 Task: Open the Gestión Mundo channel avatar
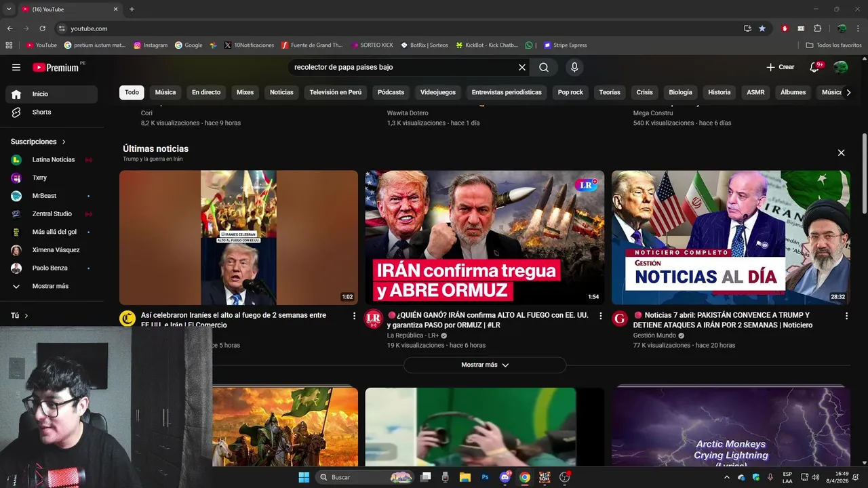620,319
